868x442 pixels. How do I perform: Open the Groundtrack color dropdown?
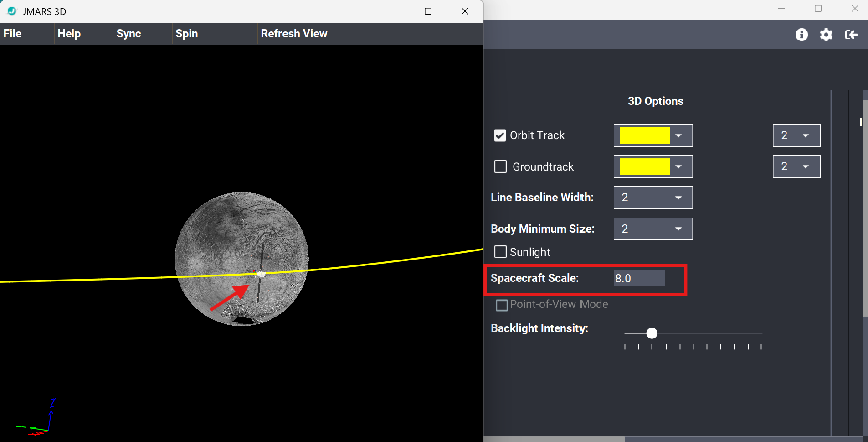point(653,166)
